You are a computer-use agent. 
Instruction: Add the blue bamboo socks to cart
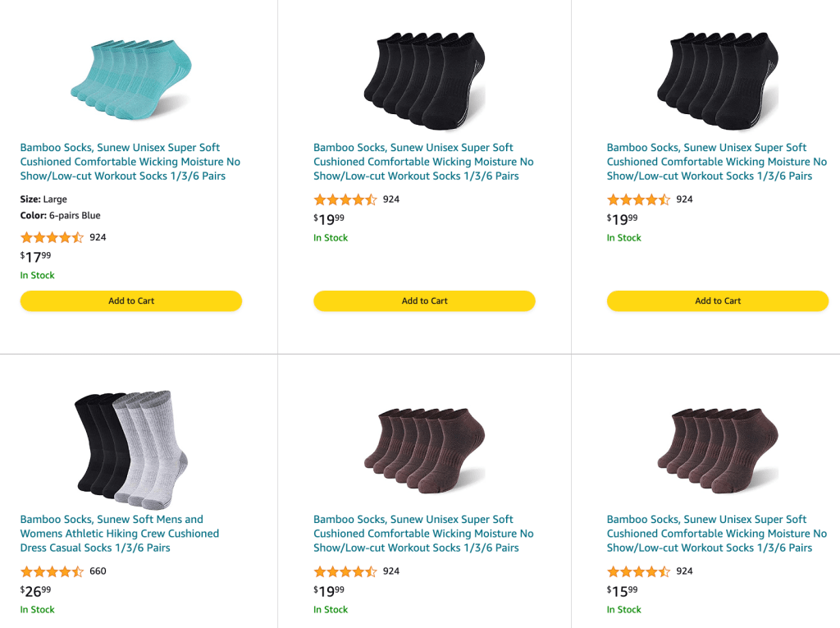coord(130,300)
